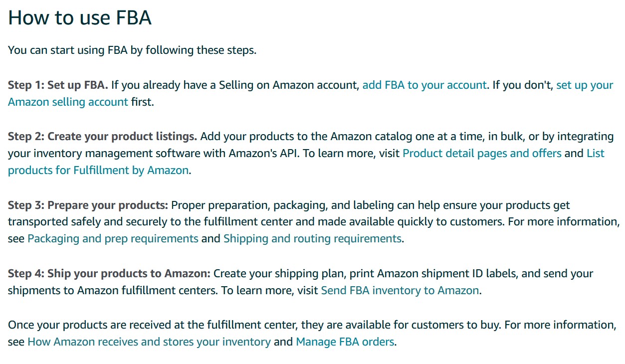Go to 'Shipping and routing requirements' link
This screenshot has width=625, height=364.
click(x=312, y=238)
